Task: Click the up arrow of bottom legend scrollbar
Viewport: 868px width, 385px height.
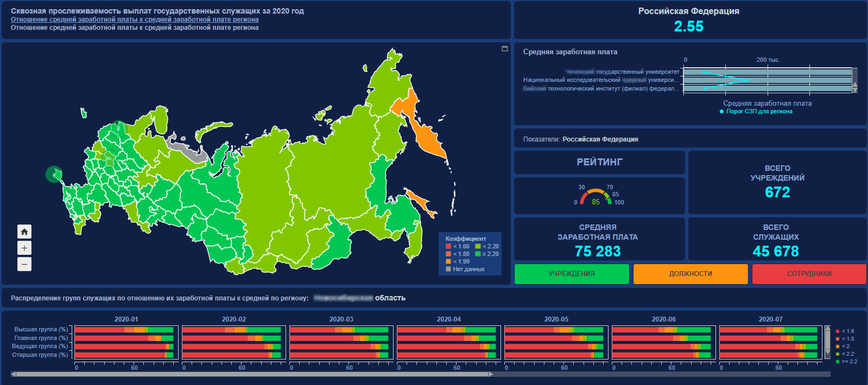Action: (827, 329)
